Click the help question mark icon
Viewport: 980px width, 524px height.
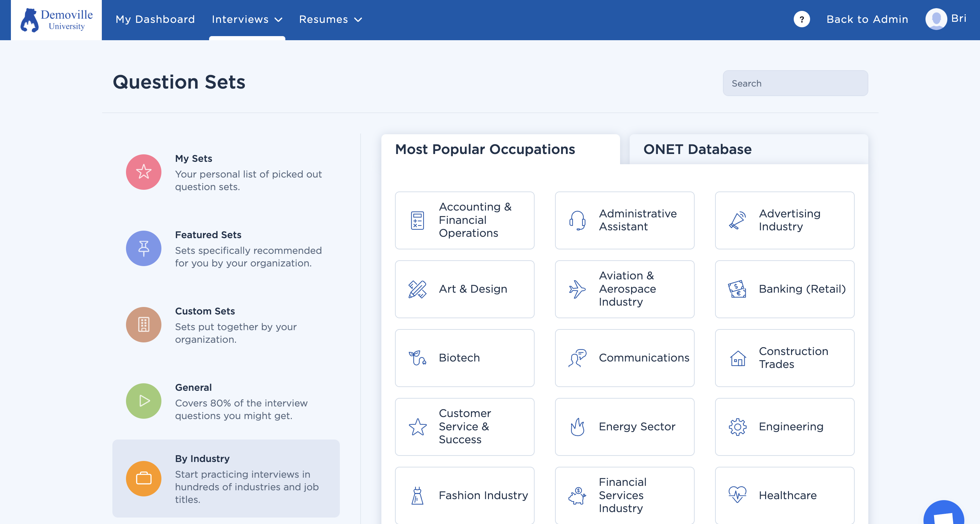[x=801, y=19]
